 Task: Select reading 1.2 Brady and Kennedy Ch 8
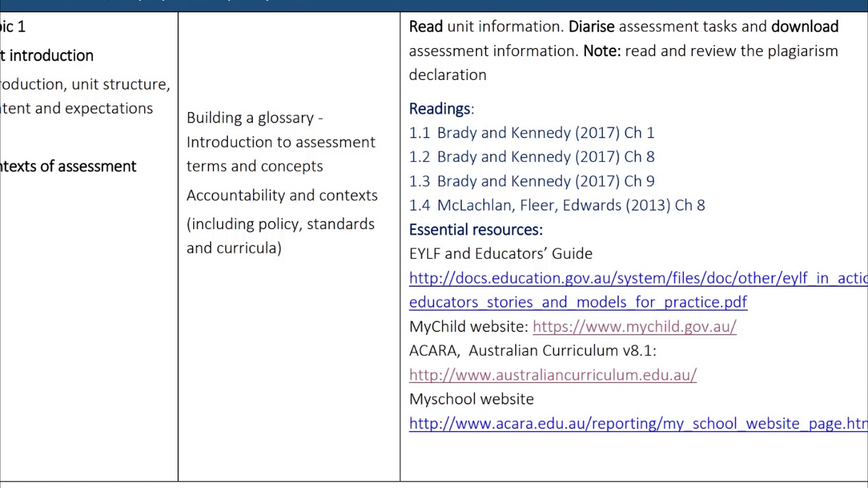532,157
